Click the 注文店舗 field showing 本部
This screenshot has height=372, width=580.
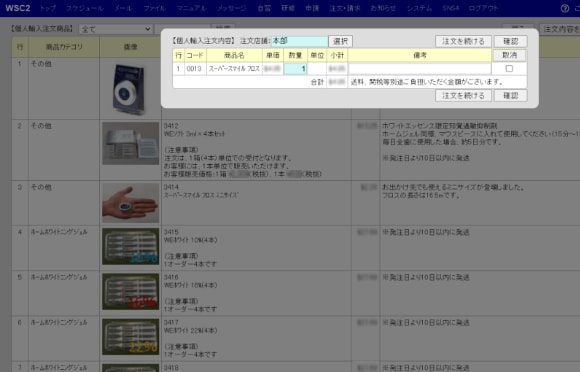pos(300,41)
